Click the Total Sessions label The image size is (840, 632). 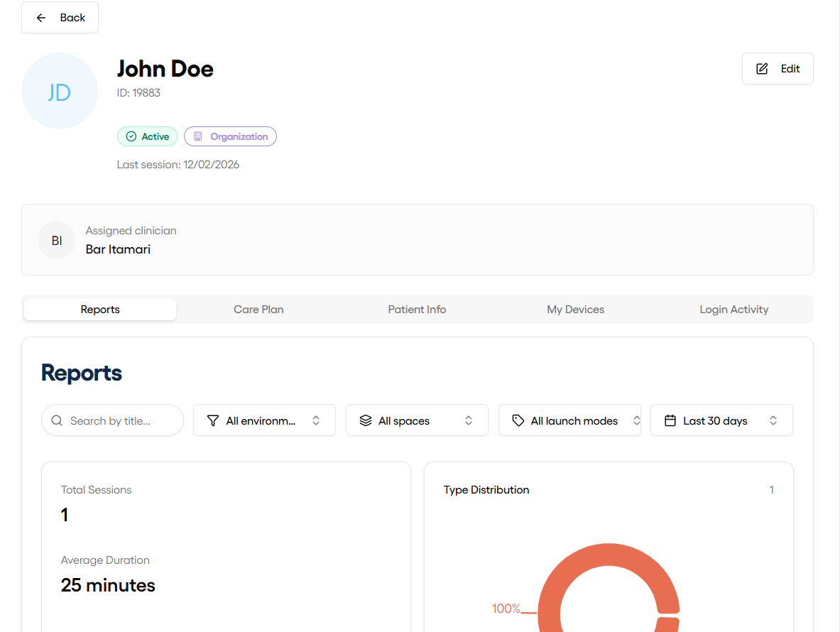tap(96, 489)
